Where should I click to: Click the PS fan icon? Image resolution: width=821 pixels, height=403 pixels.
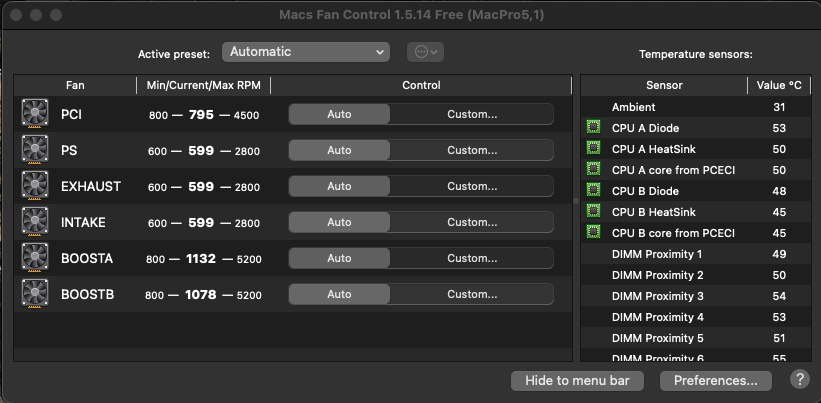point(35,150)
